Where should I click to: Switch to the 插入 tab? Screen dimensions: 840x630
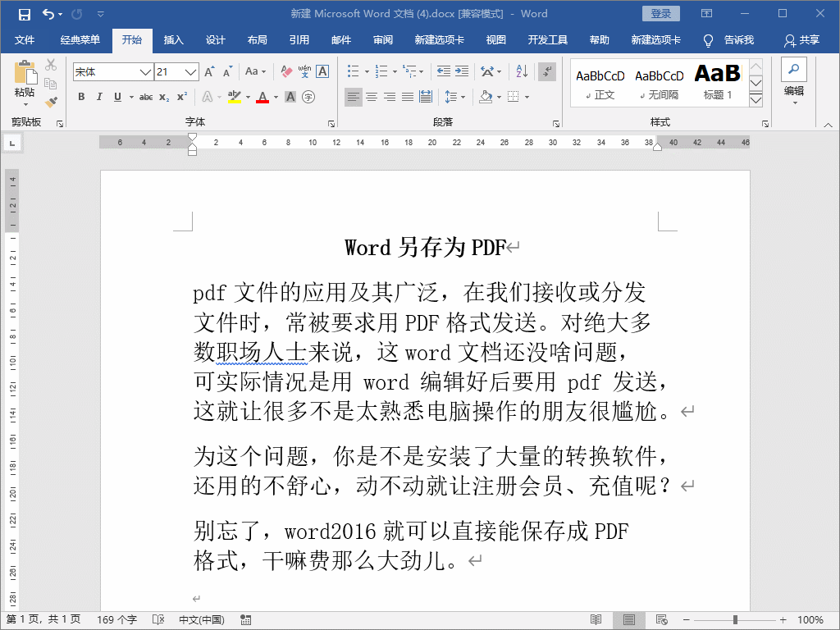173,40
